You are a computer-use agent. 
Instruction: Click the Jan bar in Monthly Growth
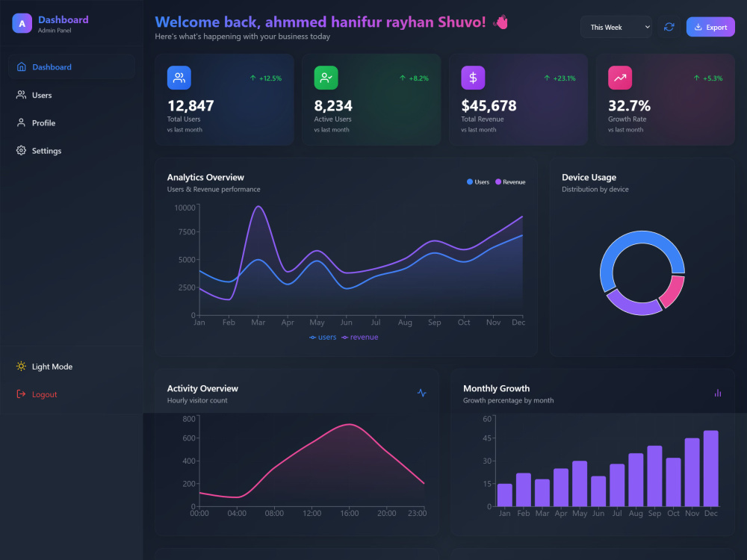click(x=504, y=495)
